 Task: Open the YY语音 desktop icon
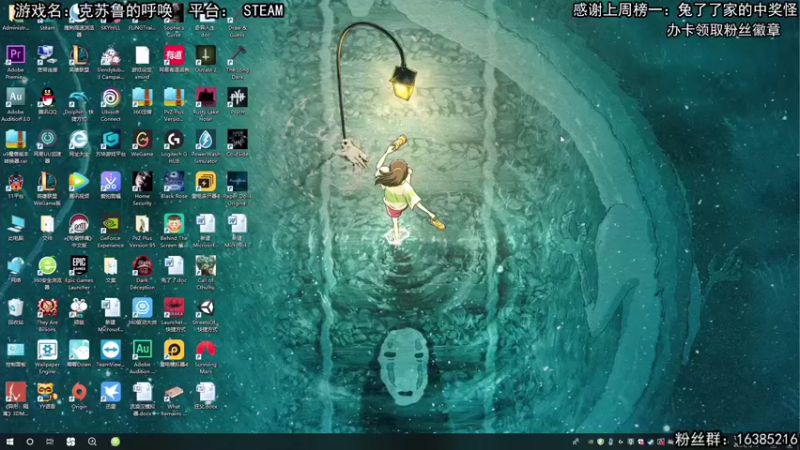[47, 392]
